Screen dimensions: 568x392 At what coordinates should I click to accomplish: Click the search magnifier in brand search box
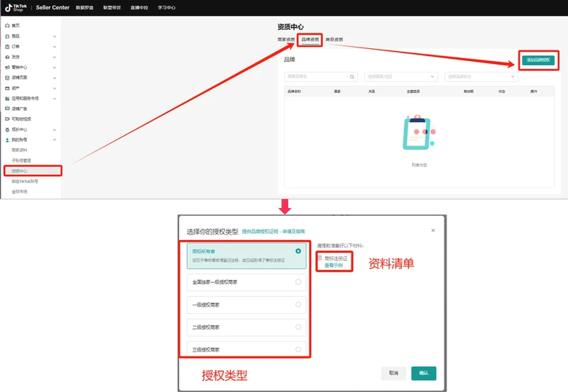(353, 76)
